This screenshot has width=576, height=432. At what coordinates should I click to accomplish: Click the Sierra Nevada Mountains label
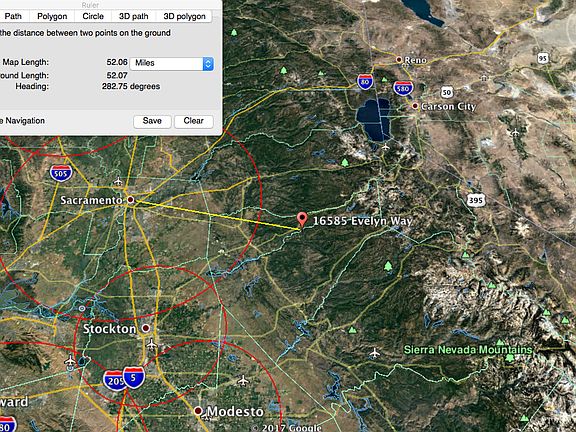(x=468, y=350)
